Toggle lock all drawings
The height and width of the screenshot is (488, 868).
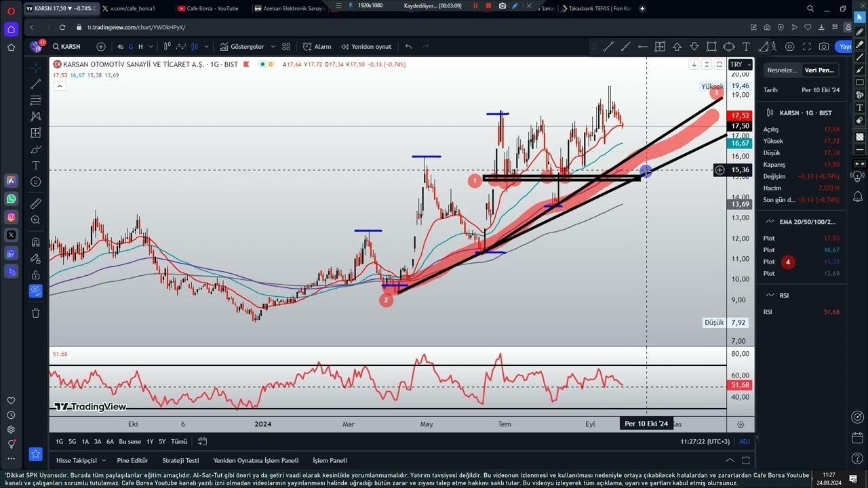pos(35,274)
